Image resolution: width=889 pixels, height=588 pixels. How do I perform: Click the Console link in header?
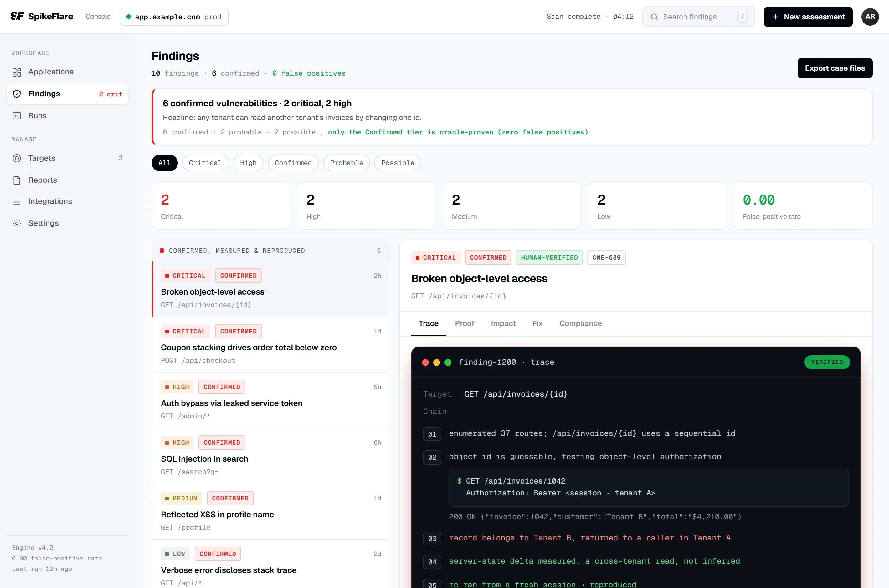pos(98,17)
